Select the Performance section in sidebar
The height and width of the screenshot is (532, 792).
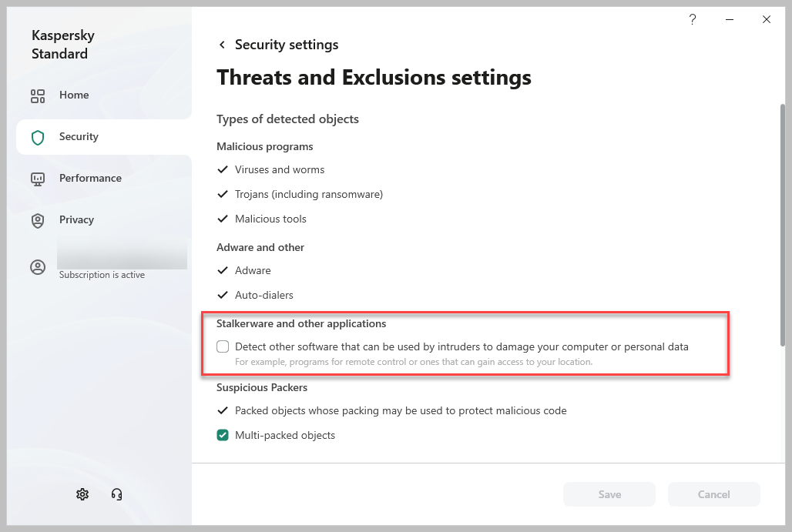(90, 179)
